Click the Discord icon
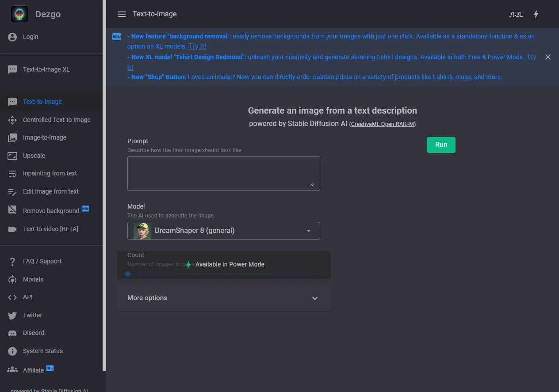The width and height of the screenshot is (559, 392). [x=12, y=333]
